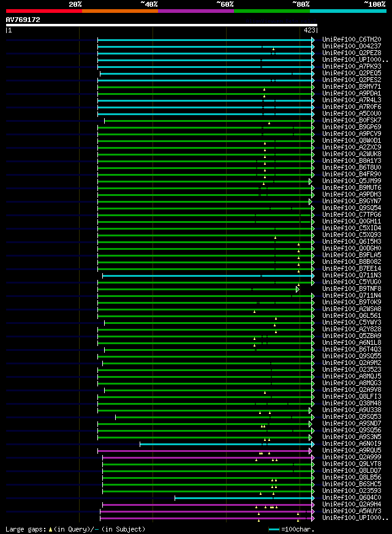Click the green ~80% identity legend segment
The height and width of the screenshot is (534, 392).
[272, 11]
